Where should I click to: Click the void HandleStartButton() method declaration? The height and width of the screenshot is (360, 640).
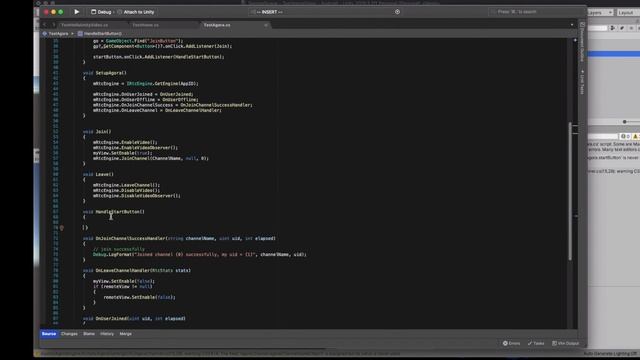(113, 211)
